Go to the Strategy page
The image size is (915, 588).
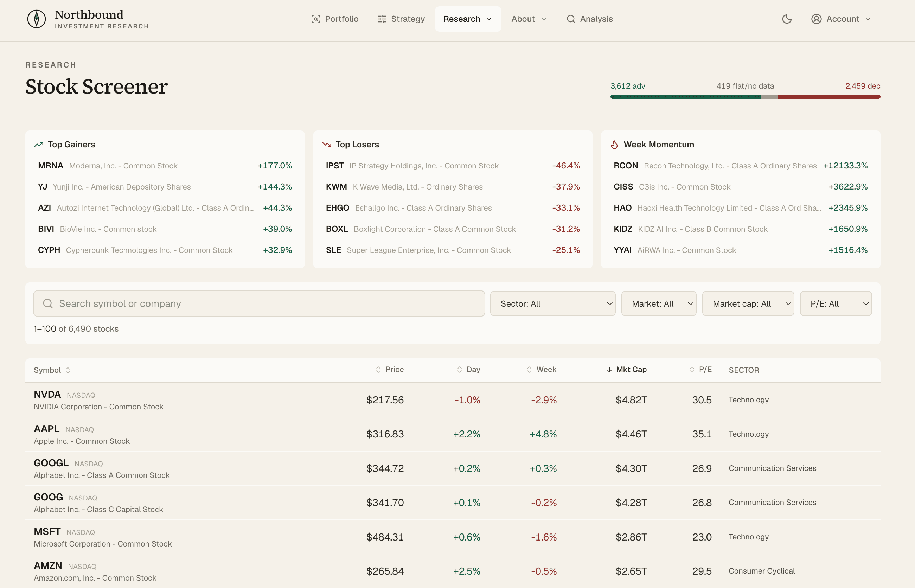pyautogui.click(x=401, y=19)
